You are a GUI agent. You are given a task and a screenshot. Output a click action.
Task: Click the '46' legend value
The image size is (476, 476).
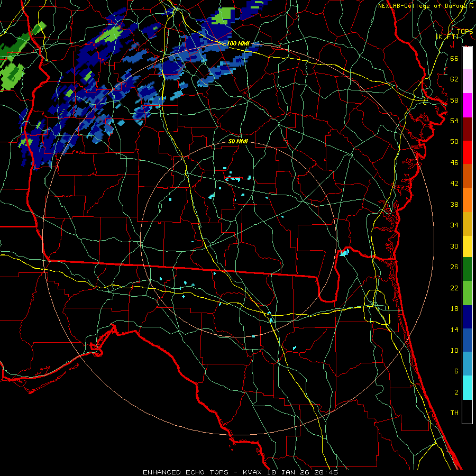coord(454,163)
